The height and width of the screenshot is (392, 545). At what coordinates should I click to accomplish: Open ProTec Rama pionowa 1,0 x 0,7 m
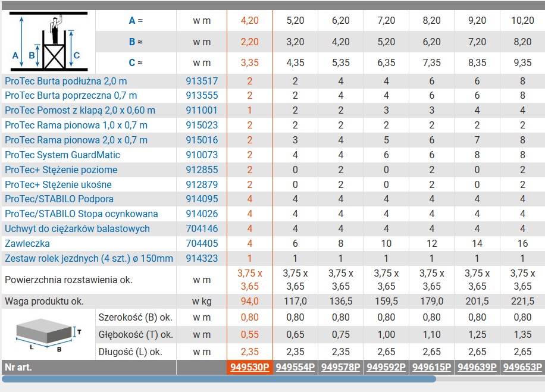(76, 125)
